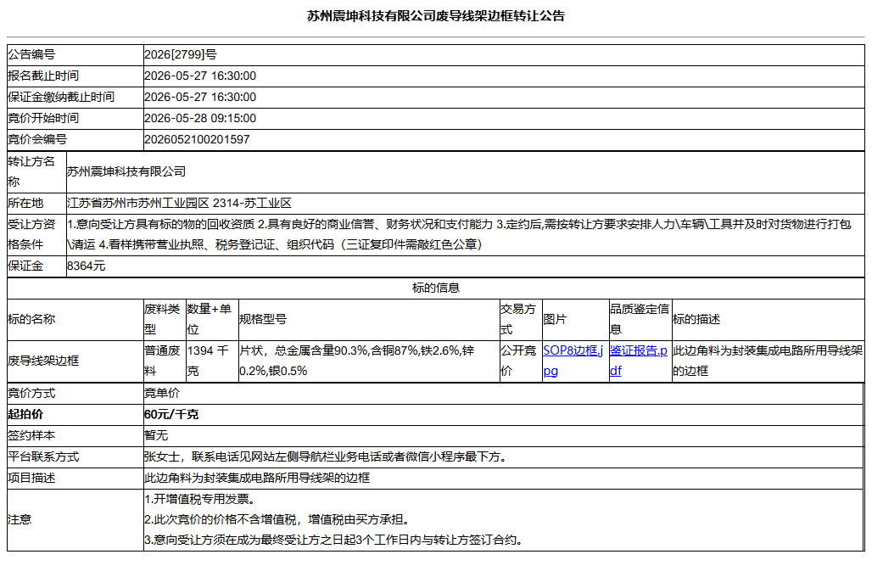Open the 鉴证报告.pdf link
Screen dimensions: 872x588
coord(639,361)
